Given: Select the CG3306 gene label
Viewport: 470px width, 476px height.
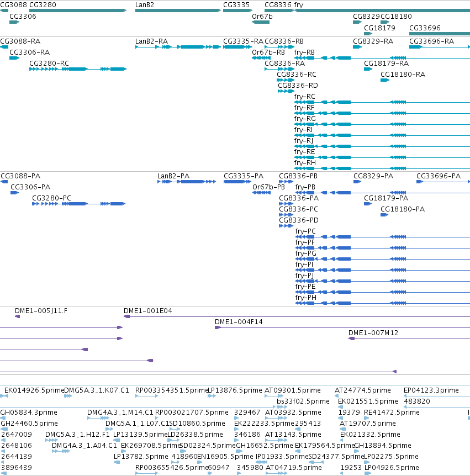Looking at the screenshot, I should (23, 17).
